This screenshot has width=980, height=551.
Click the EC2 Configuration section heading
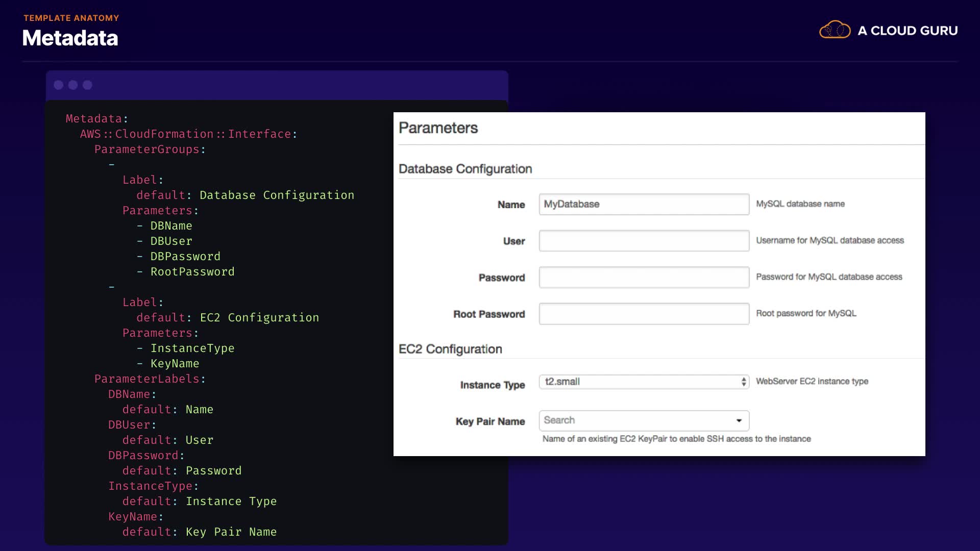[450, 349]
